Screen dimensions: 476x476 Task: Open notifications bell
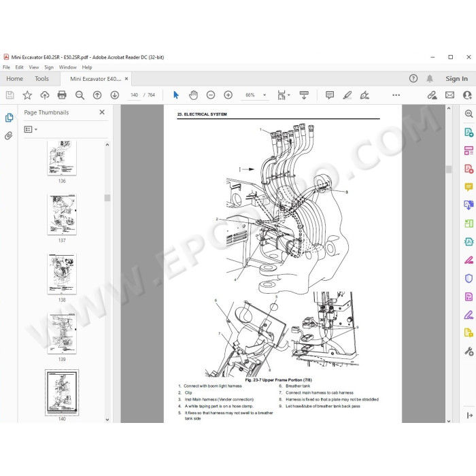click(x=430, y=79)
